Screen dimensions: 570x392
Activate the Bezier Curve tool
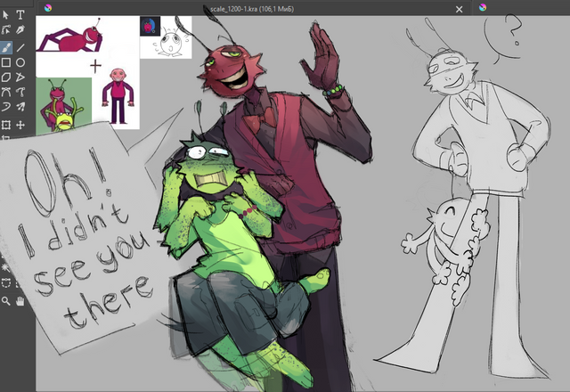[x=5, y=93]
